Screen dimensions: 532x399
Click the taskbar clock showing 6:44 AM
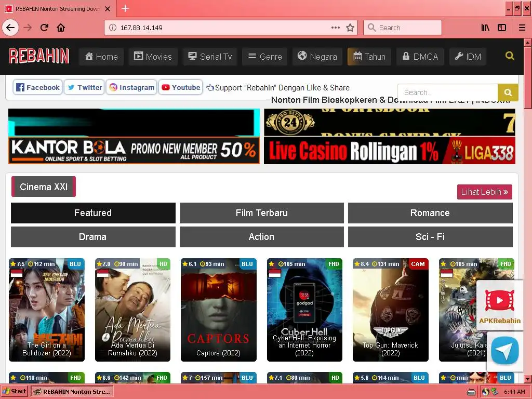(x=514, y=392)
